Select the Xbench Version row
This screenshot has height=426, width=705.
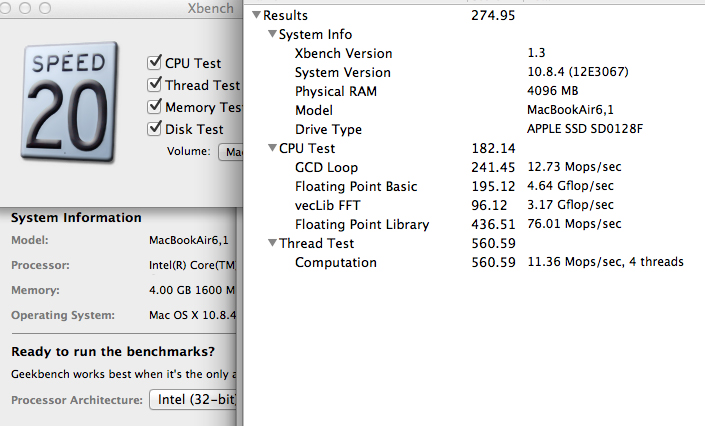tap(474, 53)
